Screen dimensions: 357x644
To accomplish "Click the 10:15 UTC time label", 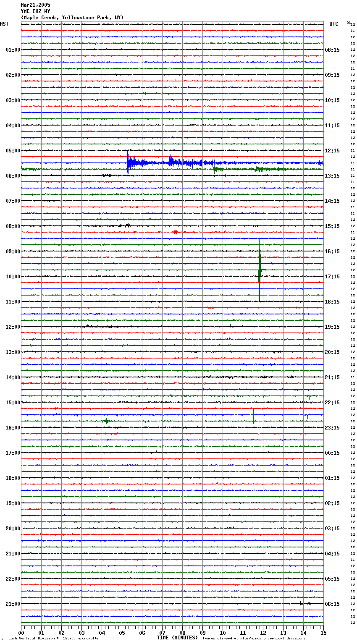I will click(x=332, y=100).
